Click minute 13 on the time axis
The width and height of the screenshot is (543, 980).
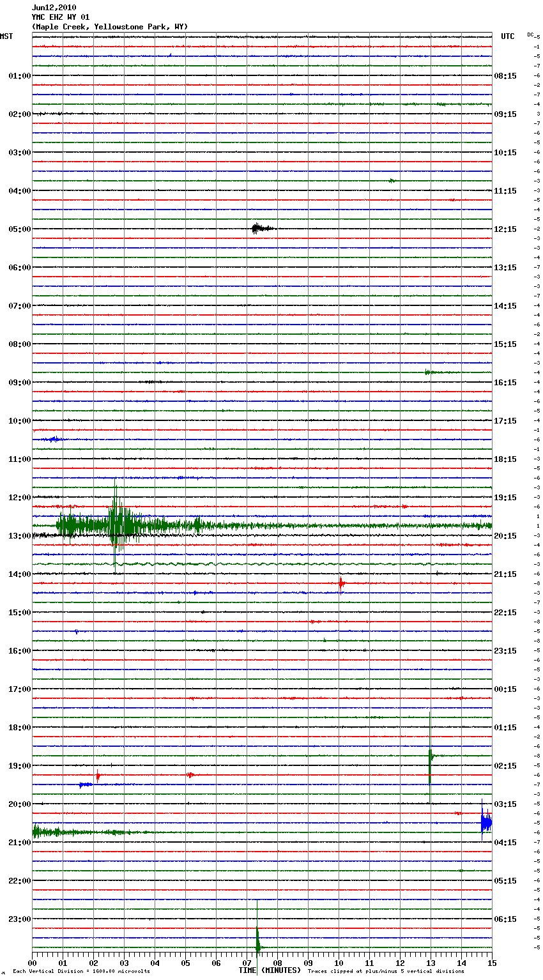(431, 963)
